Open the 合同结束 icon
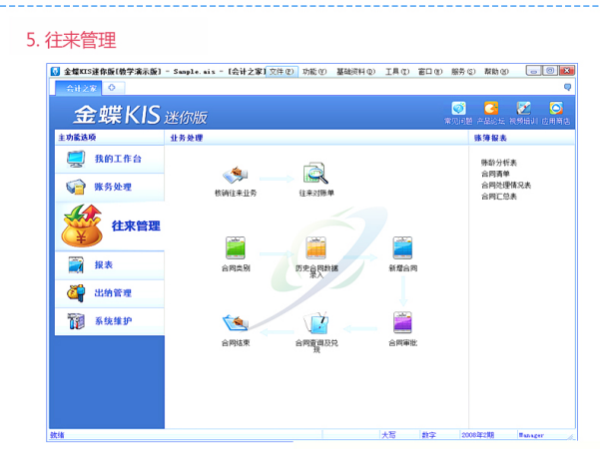 click(x=236, y=322)
